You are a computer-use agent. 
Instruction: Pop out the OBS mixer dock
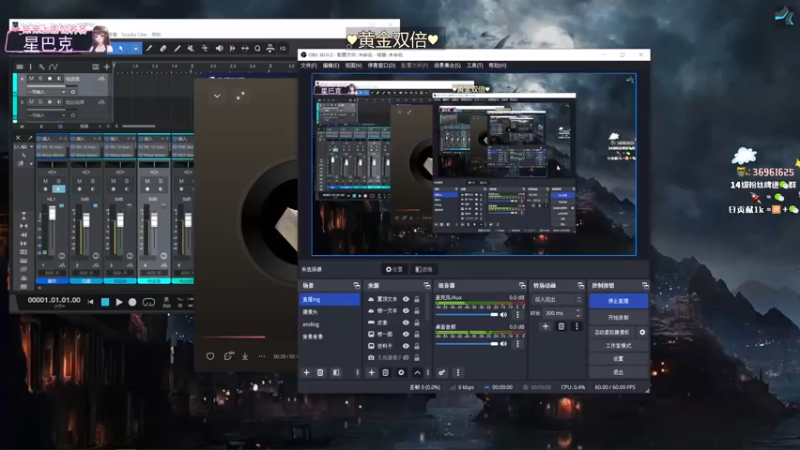tap(522, 285)
